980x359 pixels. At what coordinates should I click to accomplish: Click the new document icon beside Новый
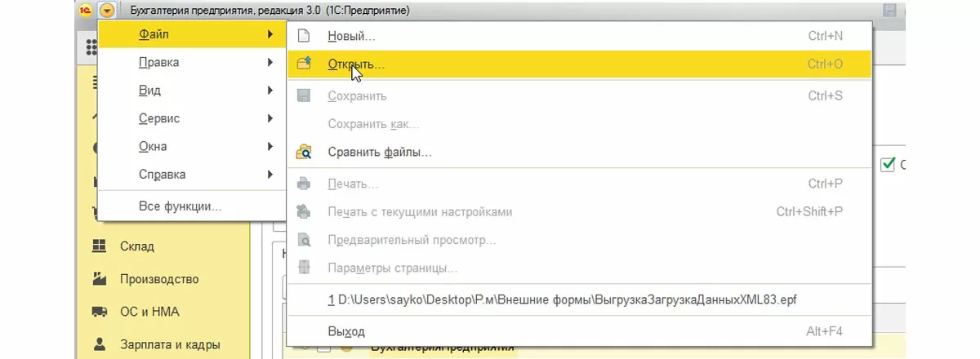pyautogui.click(x=304, y=36)
